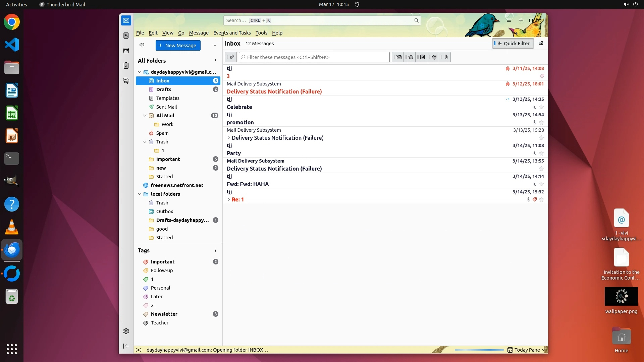Image resolution: width=644 pixels, height=362 pixels.
Task: Click the Get Messages cloud icon
Action: 142,45
